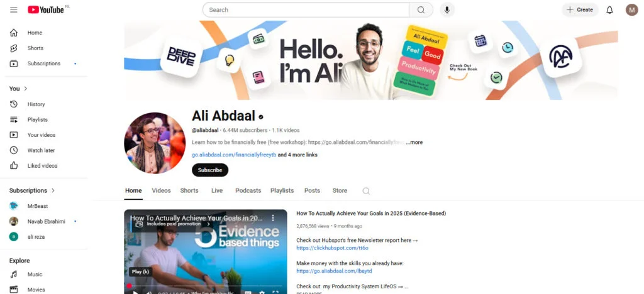The height and width of the screenshot is (294, 644).
Task: Click the YouTube logo
Action: 46,10
